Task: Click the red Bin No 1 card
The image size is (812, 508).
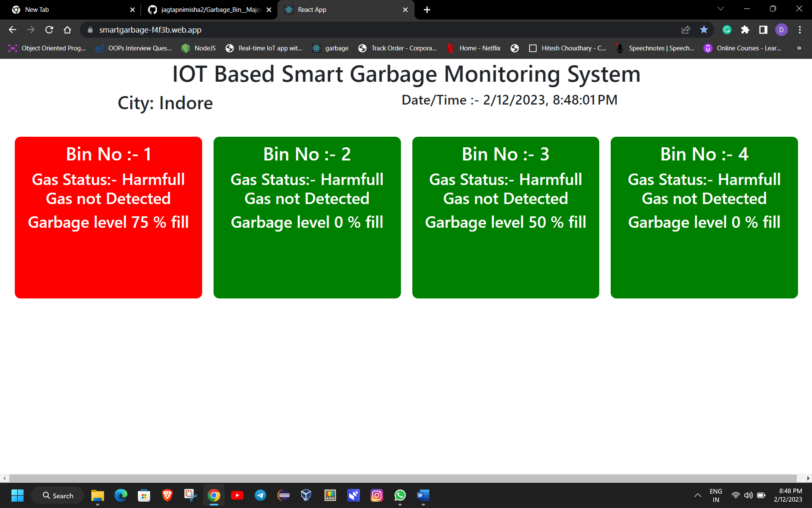Action: click(x=108, y=217)
